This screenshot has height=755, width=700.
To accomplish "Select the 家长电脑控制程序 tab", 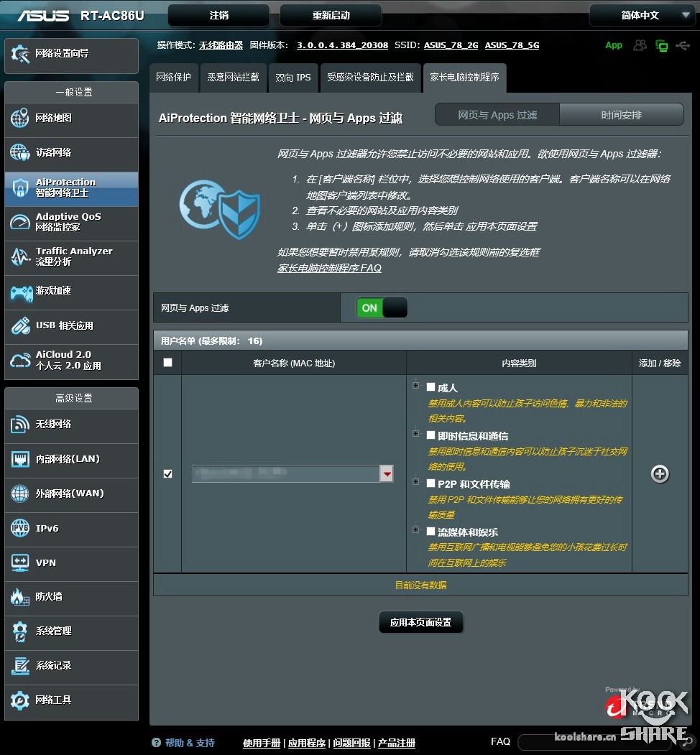I will point(464,78).
